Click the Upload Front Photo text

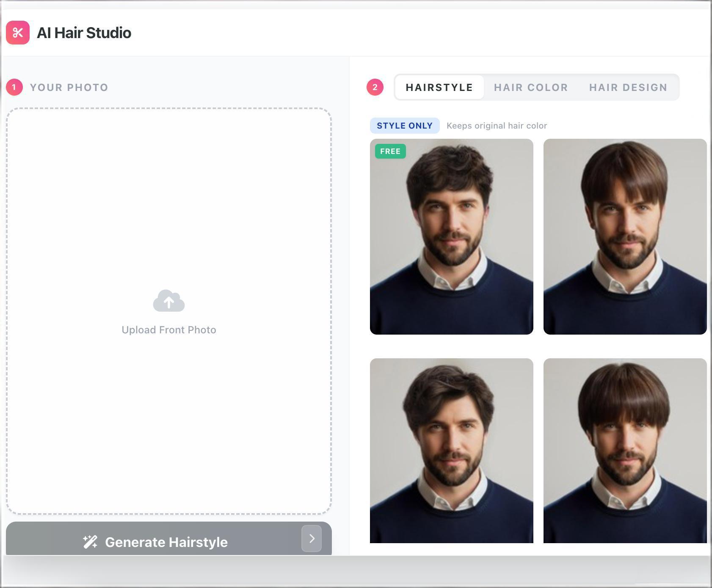tap(169, 330)
